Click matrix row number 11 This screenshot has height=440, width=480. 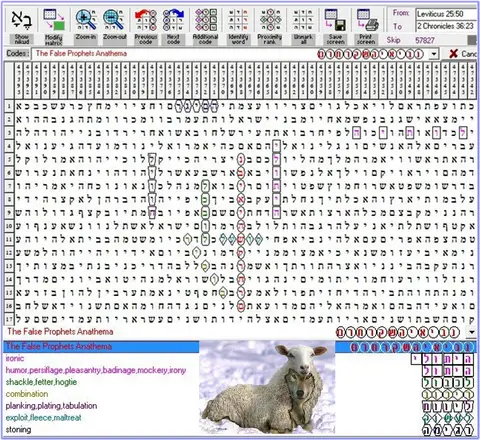tap(9, 239)
